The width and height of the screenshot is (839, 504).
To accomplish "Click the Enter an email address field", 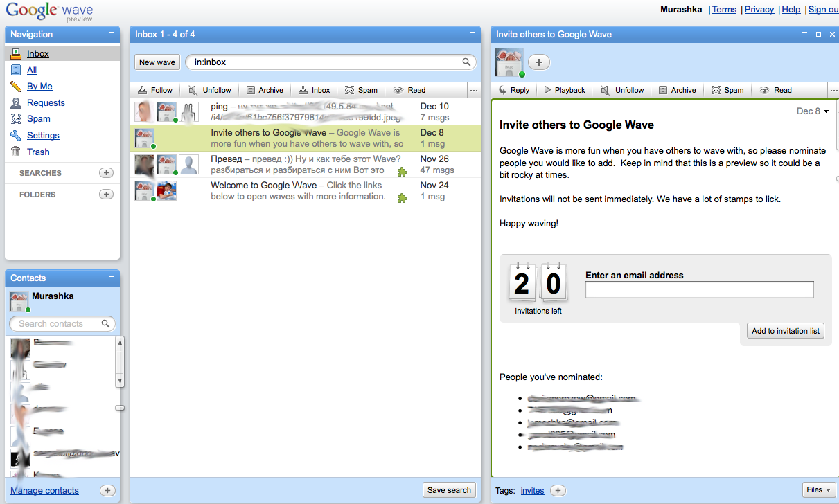I will [x=699, y=289].
